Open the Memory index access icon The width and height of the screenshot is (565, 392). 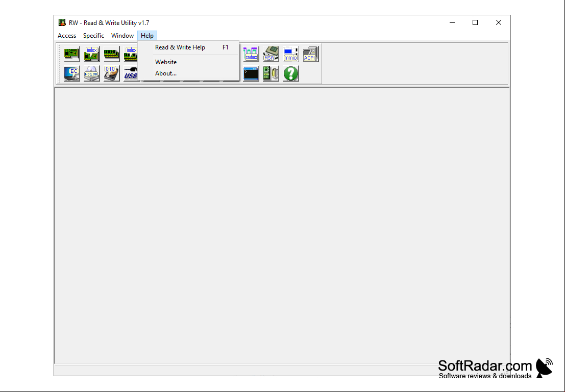[131, 54]
